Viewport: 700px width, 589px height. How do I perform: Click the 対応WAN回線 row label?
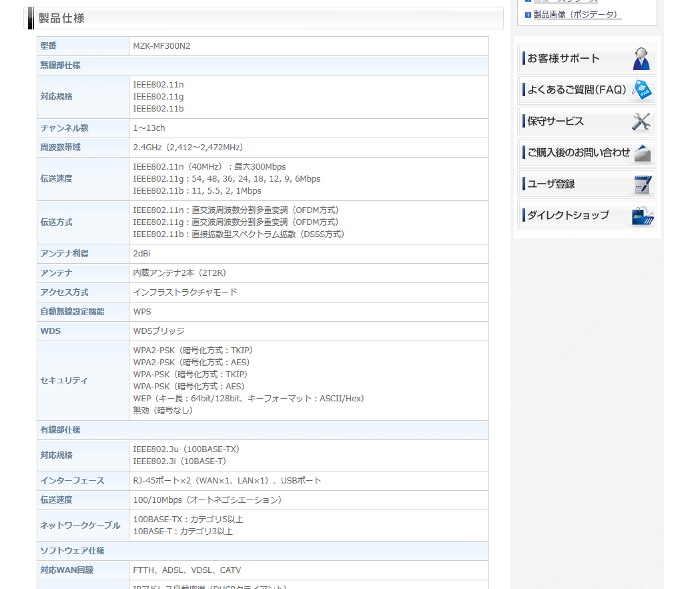(67, 570)
